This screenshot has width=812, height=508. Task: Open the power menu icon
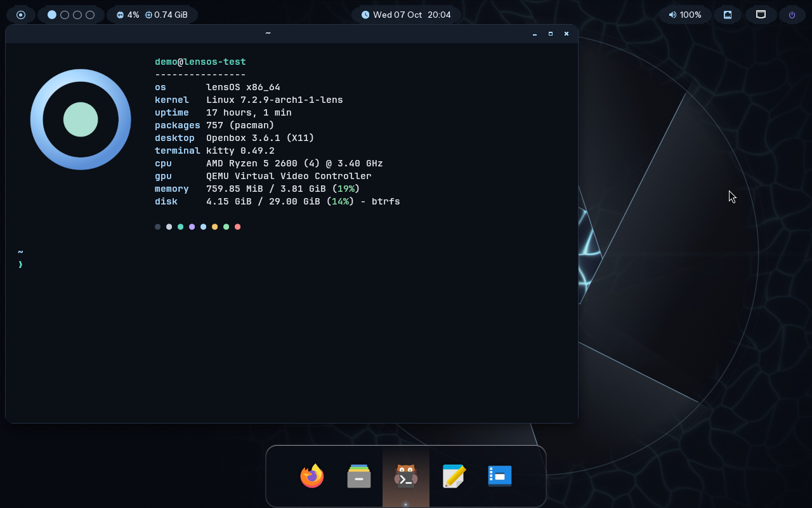(792, 15)
